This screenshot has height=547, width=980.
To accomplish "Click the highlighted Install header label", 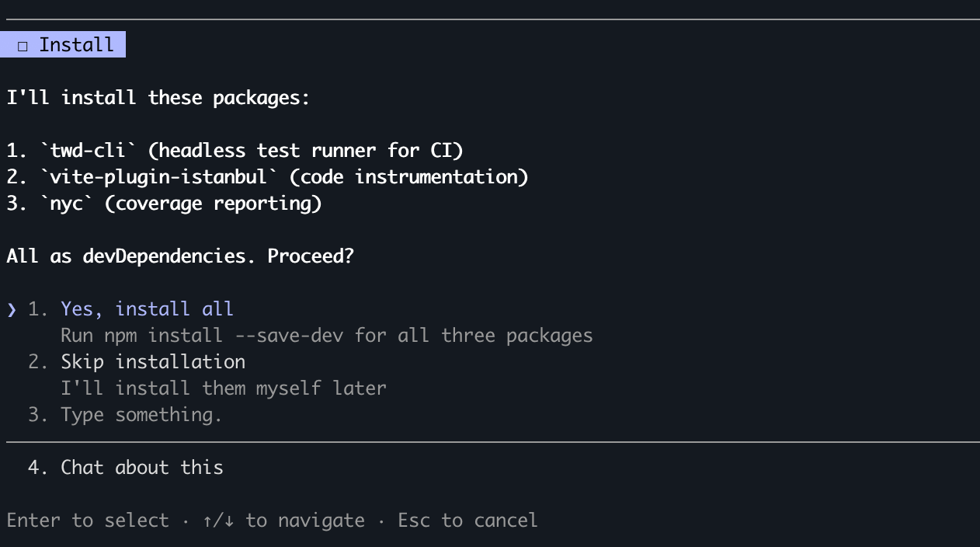I will tap(76, 44).
